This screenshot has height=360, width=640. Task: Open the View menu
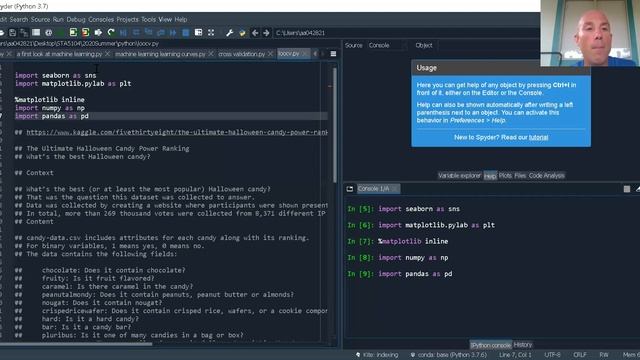(x=165, y=19)
